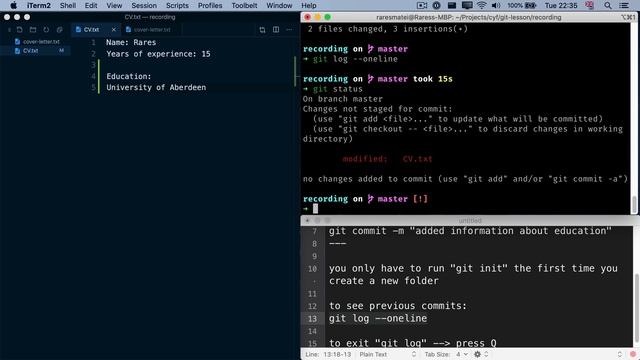Click the terminal window scrollbar
Screen dimensions: 640x360
(634, 204)
